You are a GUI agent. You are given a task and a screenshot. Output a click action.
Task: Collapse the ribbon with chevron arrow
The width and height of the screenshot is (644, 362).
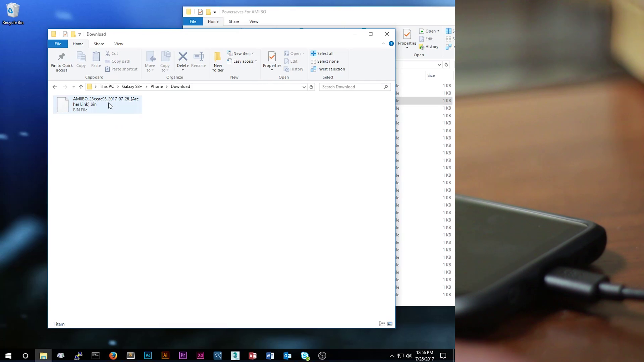click(383, 44)
